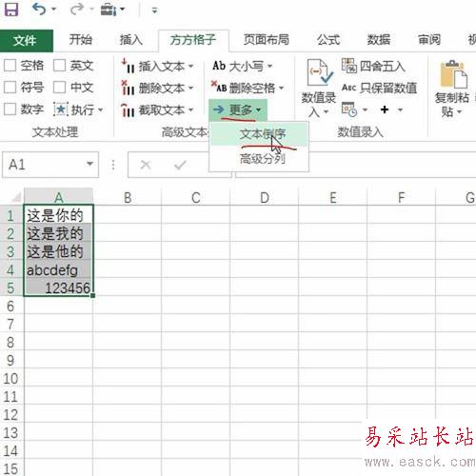Check the 符号 checkbox
476x476 pixels.
(x=10, y=87)
